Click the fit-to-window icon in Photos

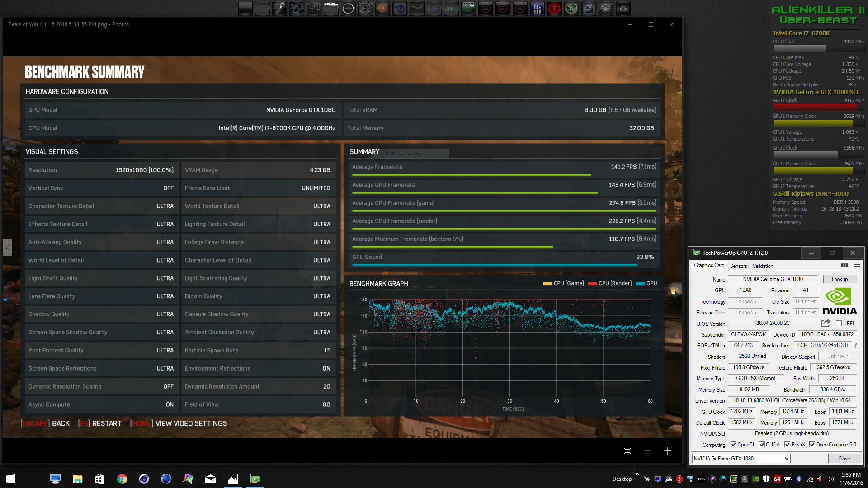pyautogui.click(x=627, y=451)
